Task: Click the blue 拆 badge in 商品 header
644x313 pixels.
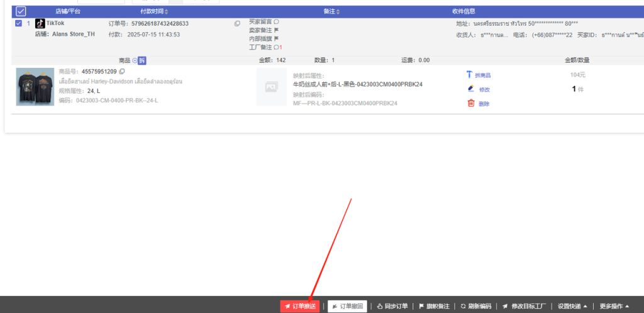Action: tap(142, 60)
